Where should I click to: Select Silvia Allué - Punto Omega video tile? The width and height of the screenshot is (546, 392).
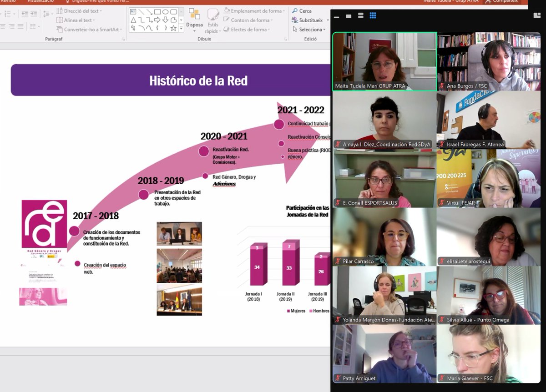click(x=489, y=295)
